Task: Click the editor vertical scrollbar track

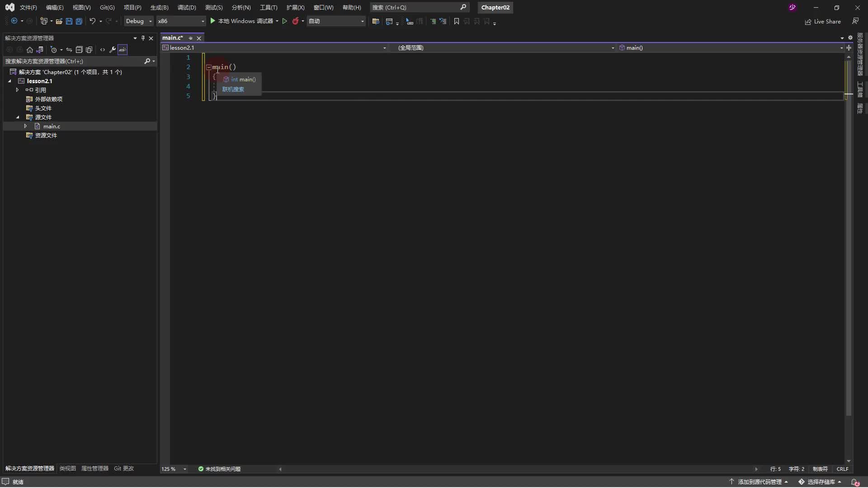Action: point(849,259)
